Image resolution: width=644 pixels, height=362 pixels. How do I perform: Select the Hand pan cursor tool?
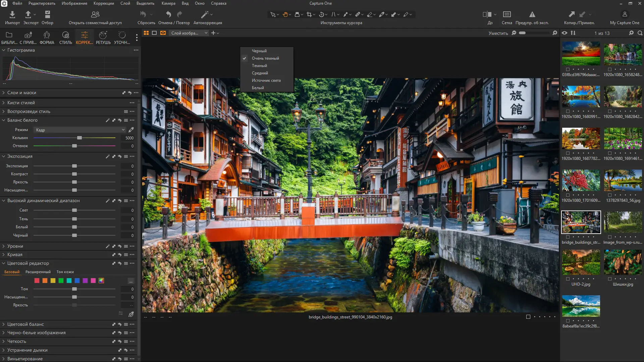(285, 14)
